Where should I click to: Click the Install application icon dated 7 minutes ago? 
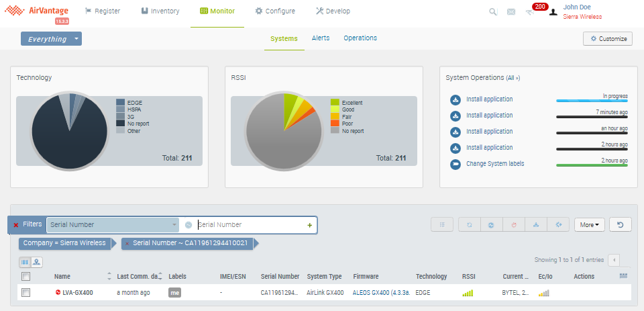[x=455, y=116]
